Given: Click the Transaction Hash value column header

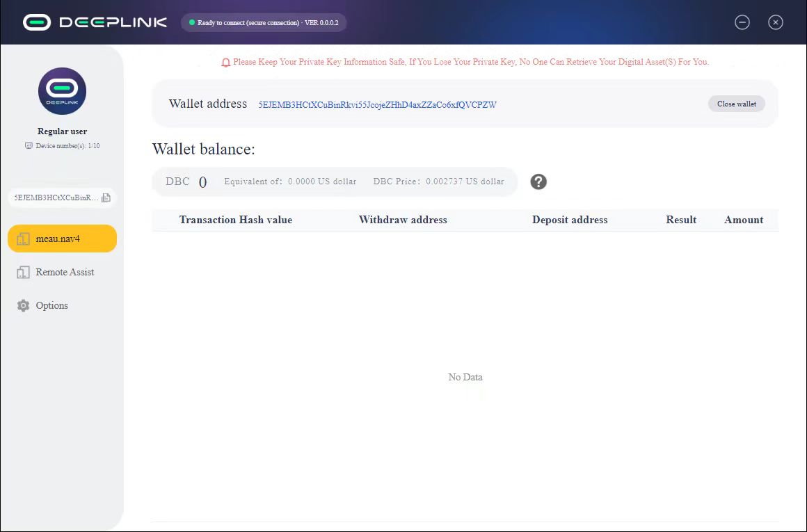Looking at the screenshot, I should 237,220.
